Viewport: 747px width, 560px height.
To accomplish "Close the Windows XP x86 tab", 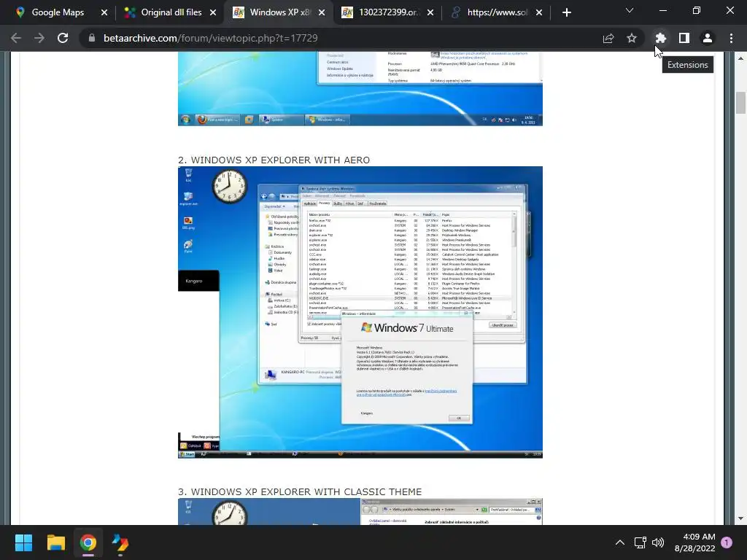I will pyautogui.click(x=322, y=12).
